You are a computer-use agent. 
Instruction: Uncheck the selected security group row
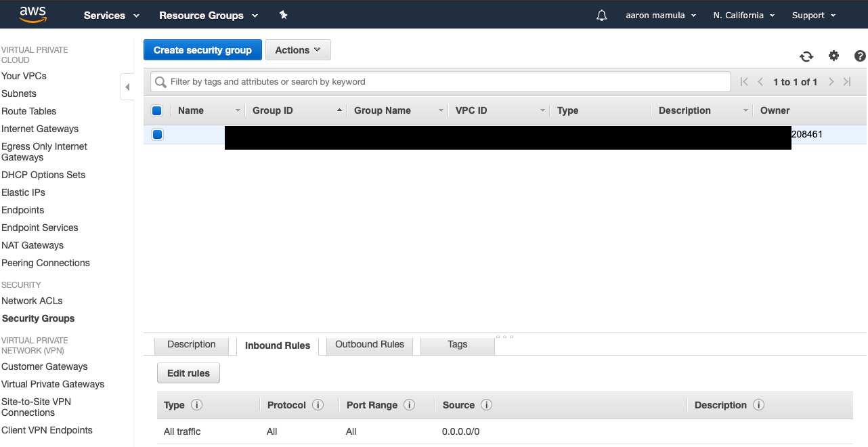tap(157, 134)
